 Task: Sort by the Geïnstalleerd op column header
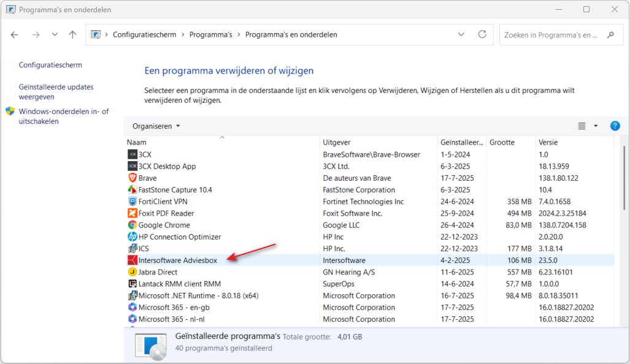click(462, 142)
